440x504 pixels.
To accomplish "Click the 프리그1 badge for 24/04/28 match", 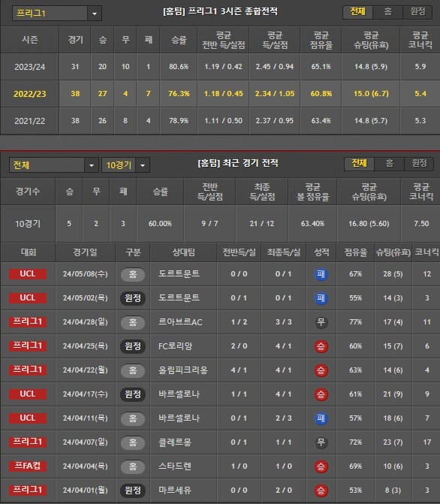I will coord(28,321).
